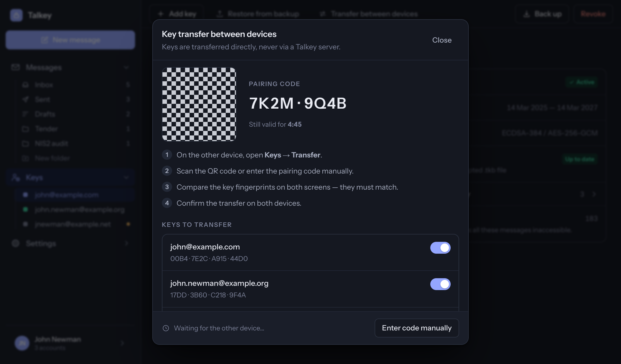Collapse the Messages section chevron
Viewport: 621px width, 364px height.
tap(126, 67)
